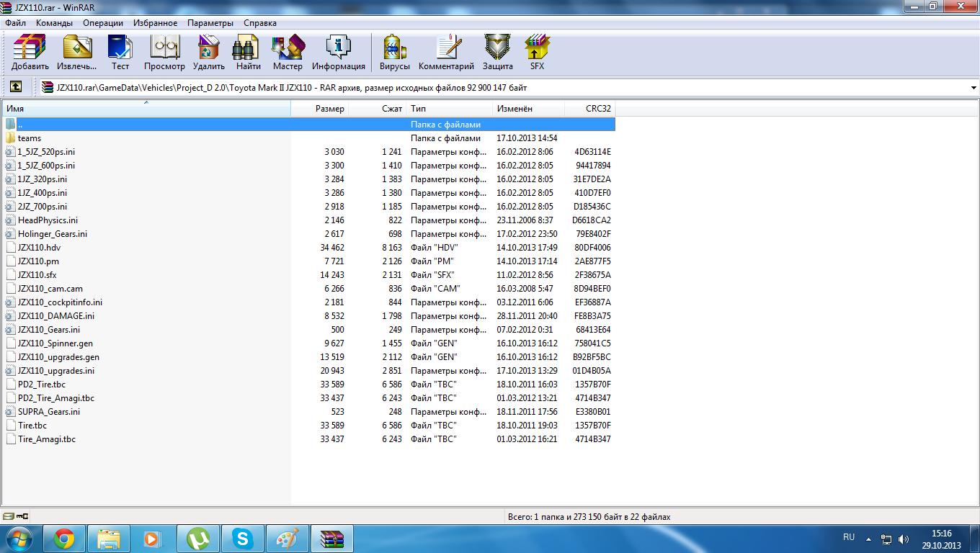Screen dimensions: 980x553
Task: Select file JZX110_Spinner.gen
Action: (x=309, y=343)
